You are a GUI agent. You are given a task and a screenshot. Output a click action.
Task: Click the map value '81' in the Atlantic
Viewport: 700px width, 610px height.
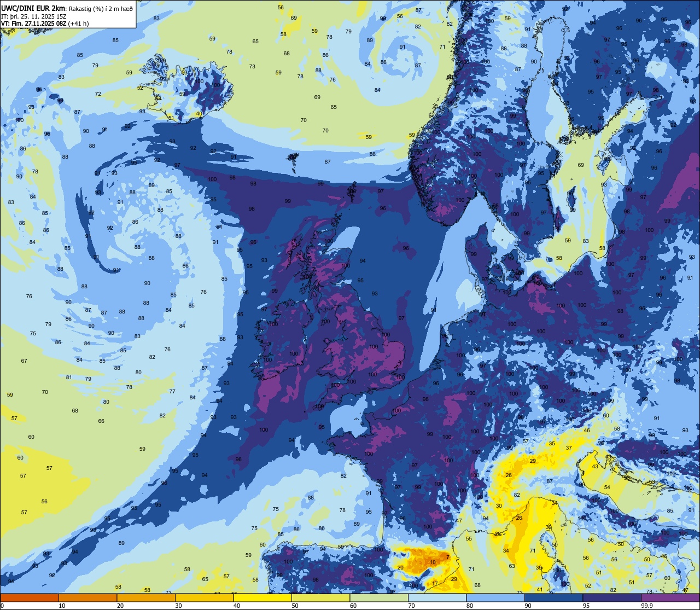coord(69,377)
